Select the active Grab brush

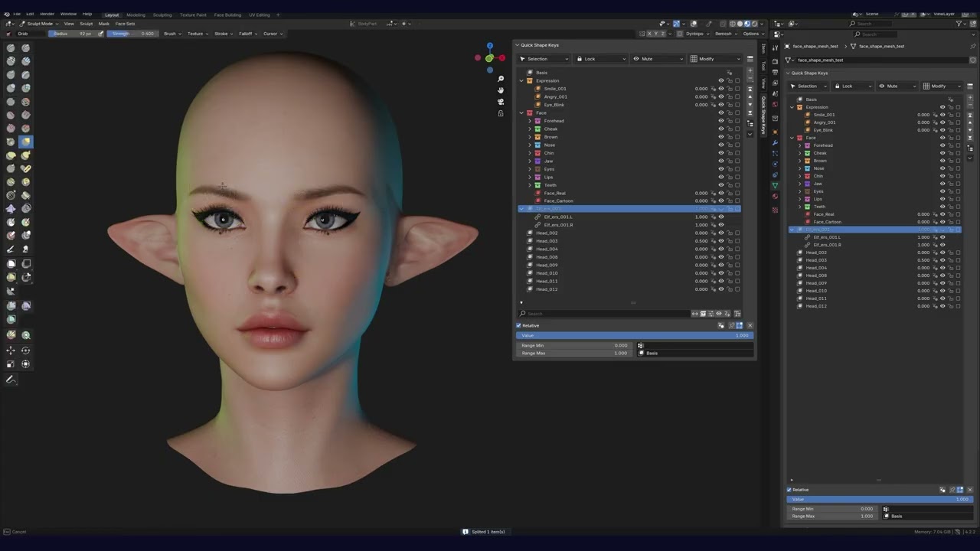(25, 142)
